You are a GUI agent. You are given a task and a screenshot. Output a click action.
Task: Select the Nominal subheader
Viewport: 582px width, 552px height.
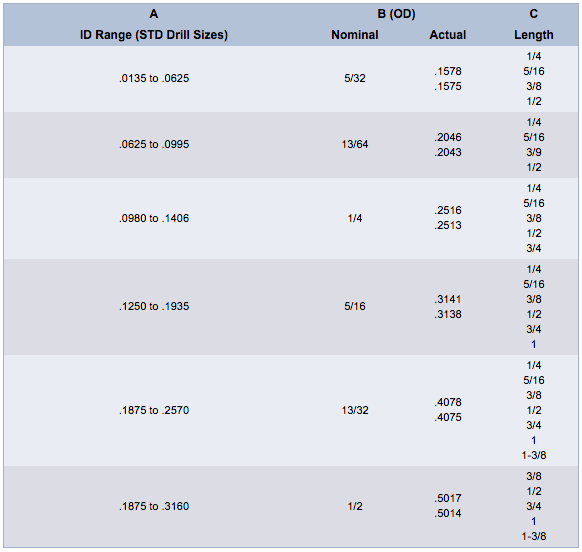click(355, 35)
